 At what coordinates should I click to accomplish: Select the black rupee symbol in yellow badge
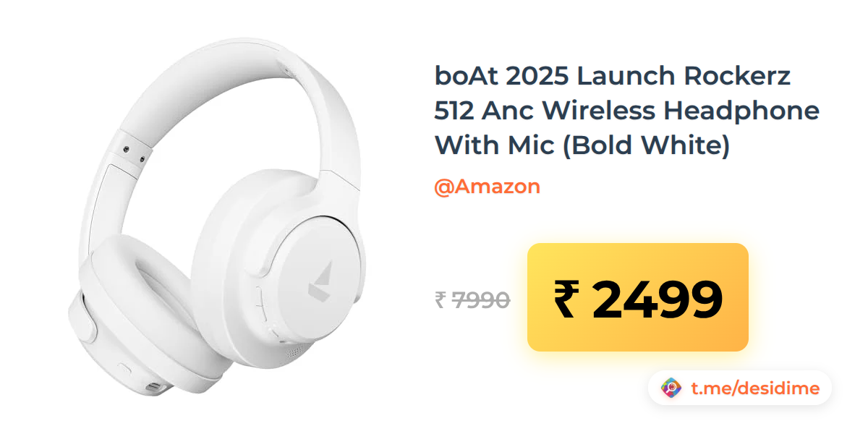[567, 299]
